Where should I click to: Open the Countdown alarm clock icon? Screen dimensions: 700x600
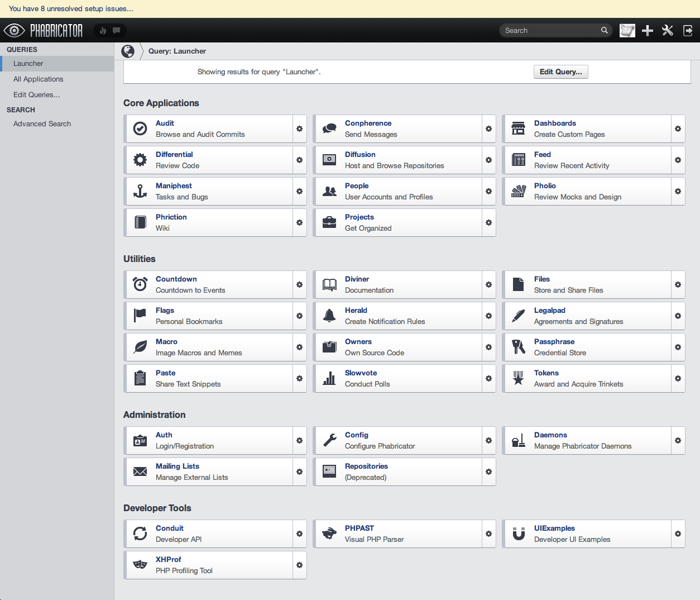pyautogui.click(x=140, y=285)
